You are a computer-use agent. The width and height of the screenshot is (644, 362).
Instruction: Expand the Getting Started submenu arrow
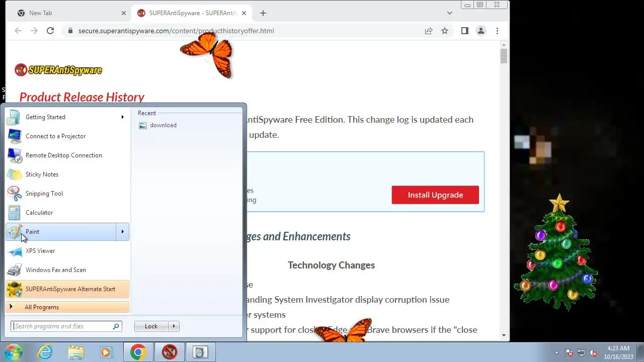click(x=122, y=117)
